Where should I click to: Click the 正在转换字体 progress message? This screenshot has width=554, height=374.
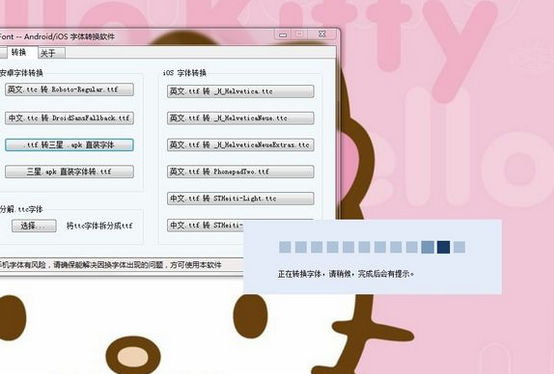[x=346, y=274]
